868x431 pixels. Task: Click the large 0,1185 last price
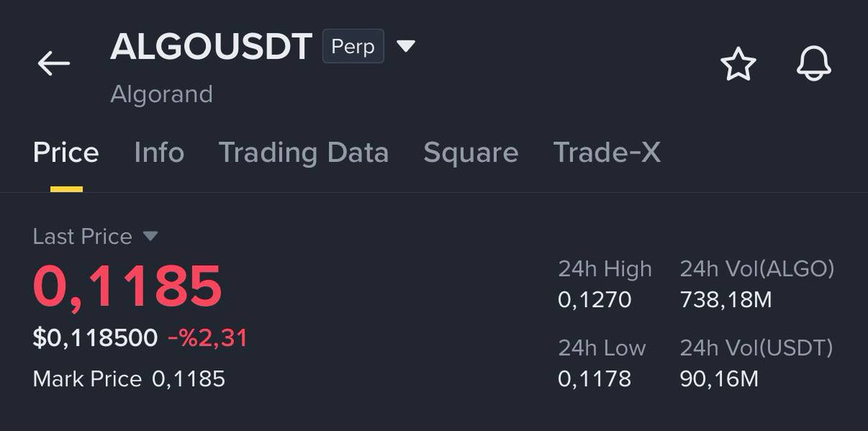(127, 286)
